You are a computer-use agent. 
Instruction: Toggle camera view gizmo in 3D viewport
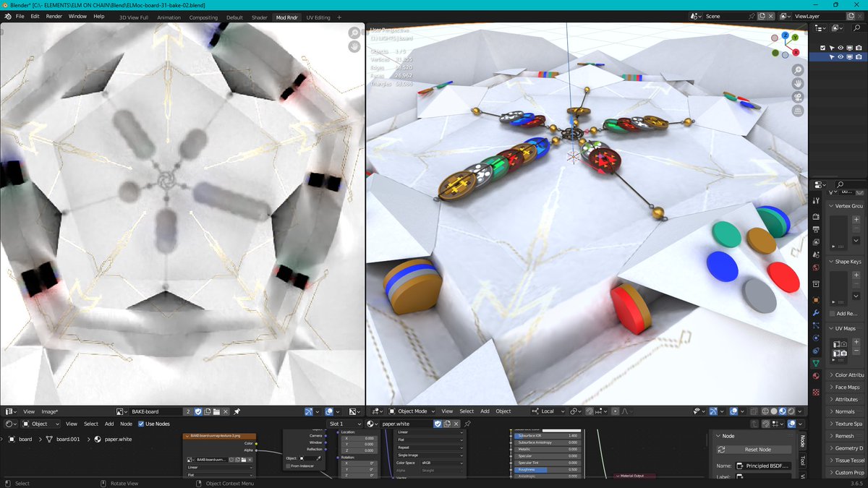pos(797,98)
